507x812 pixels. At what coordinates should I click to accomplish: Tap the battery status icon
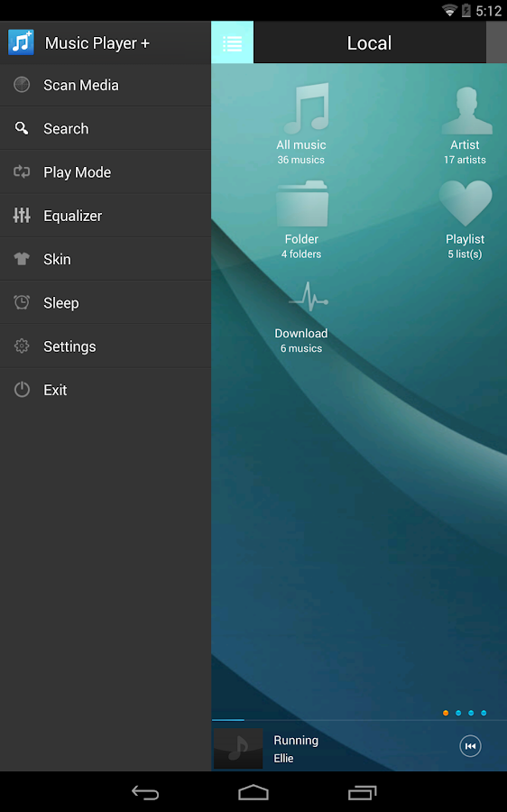(x=466, y=10)
